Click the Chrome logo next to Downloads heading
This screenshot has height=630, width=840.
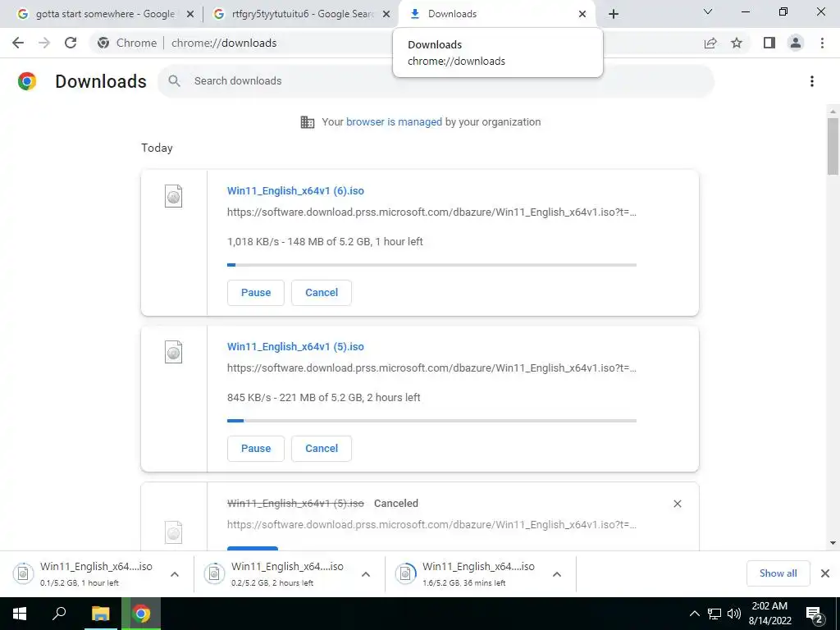(x=27, y=81)
